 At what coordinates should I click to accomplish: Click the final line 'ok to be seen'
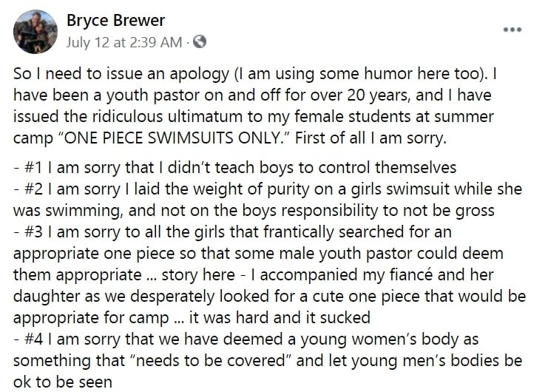pyautogui.click(x=63, y=382)
